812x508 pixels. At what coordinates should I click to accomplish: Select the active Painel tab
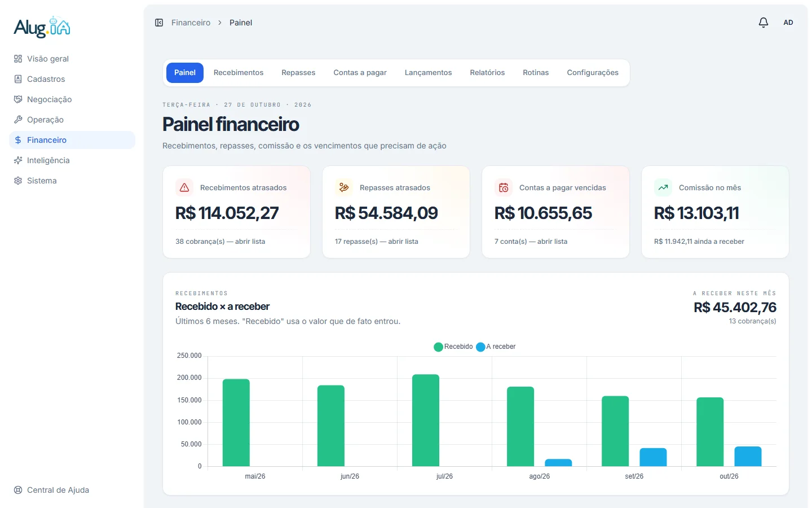185,73
